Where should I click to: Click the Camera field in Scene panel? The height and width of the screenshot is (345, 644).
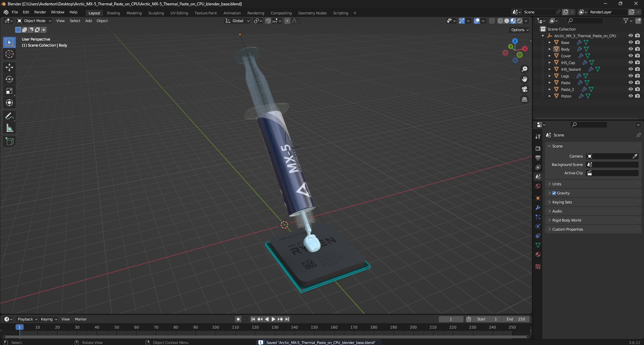612,156
